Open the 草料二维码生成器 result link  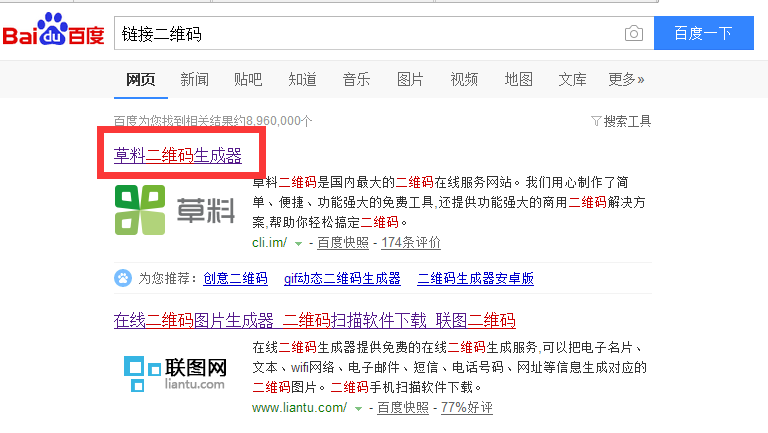pyautogui.click(x=178, y=155)
